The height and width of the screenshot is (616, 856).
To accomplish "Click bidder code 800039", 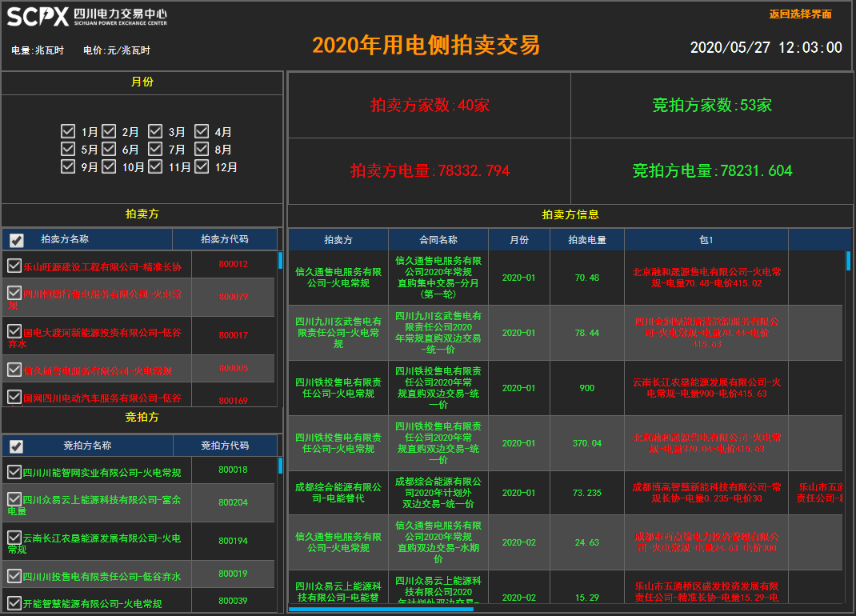I will coord(233,601).
